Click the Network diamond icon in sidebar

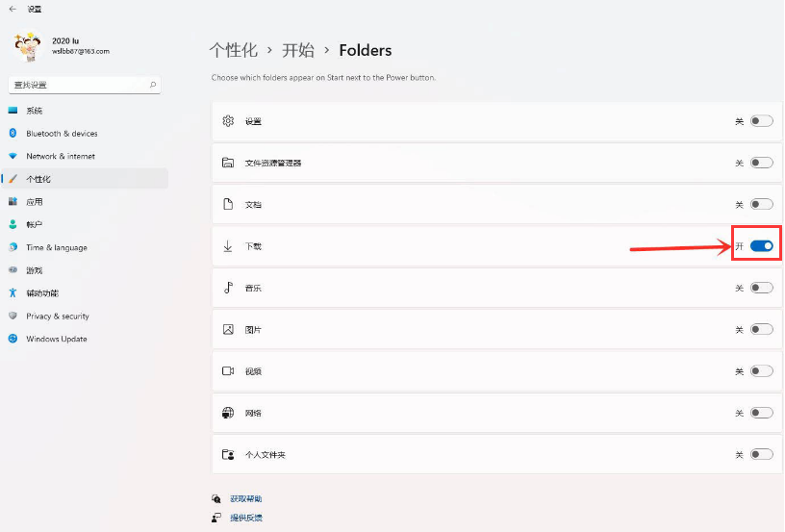point(13,156)
